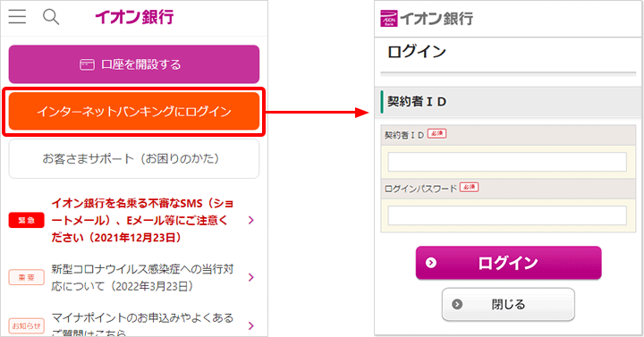Image resolution: width=644 pixels, height=337 pixels.
Task: Click the red 緊急 badge
Action: [x=26, y=221]
